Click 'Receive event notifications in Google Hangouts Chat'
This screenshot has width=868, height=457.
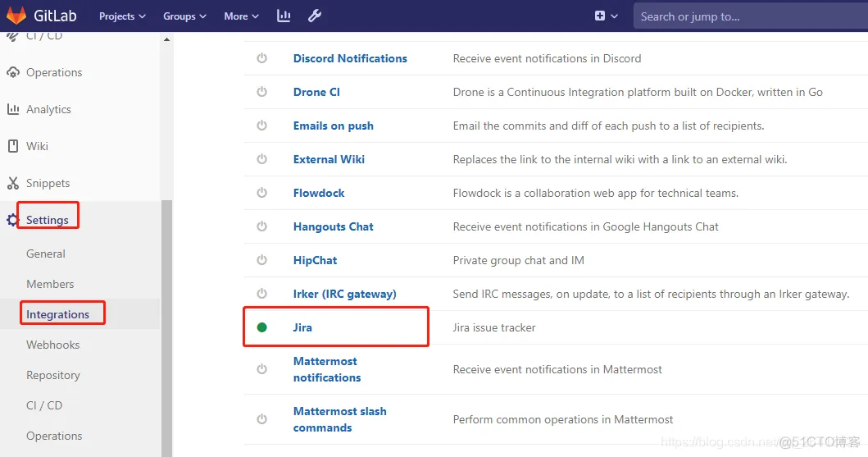tap(586, 226)
